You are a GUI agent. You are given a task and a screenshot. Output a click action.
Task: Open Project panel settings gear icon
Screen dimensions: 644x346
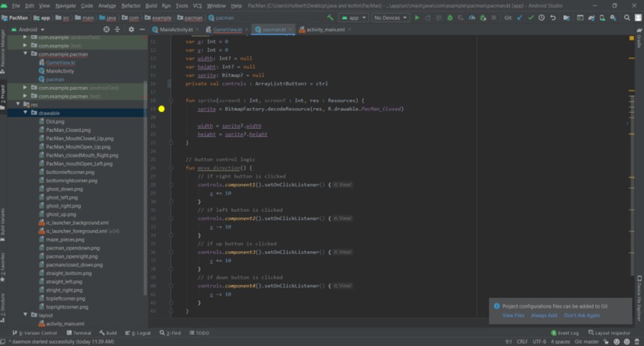coord(131,30)
